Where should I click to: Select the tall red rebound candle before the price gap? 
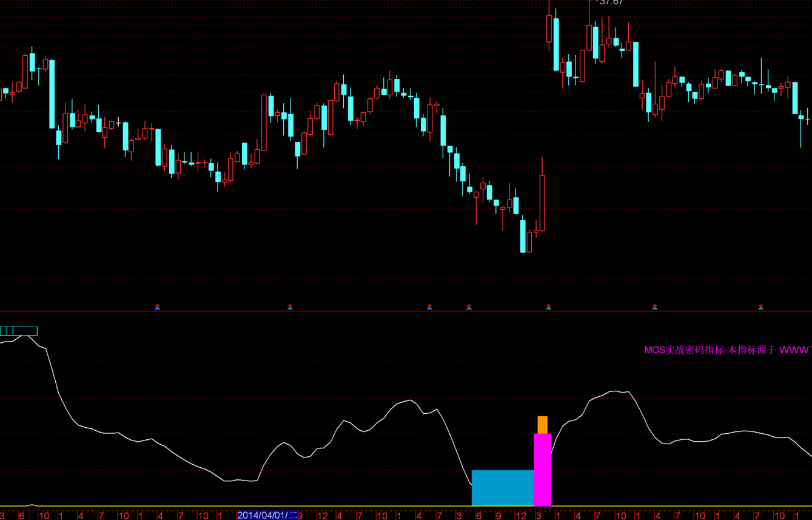(543, 203)
